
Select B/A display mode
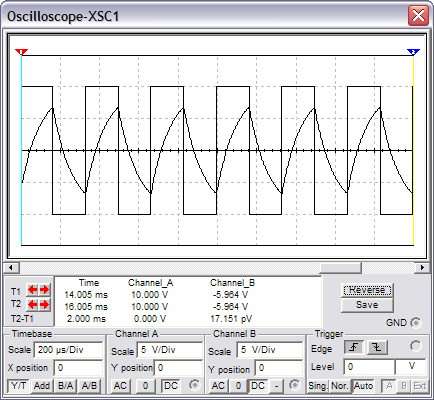(x=65, y=386)
